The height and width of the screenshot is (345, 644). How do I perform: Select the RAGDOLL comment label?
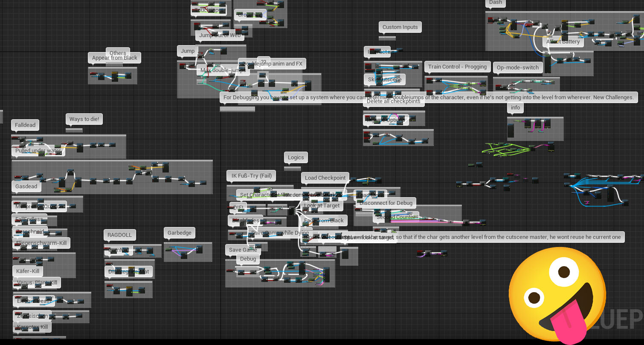119,235
